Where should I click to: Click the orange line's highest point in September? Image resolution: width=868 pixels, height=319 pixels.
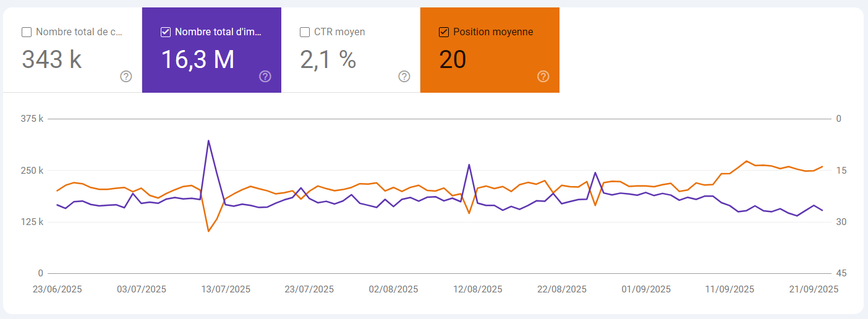coord(747,161)
